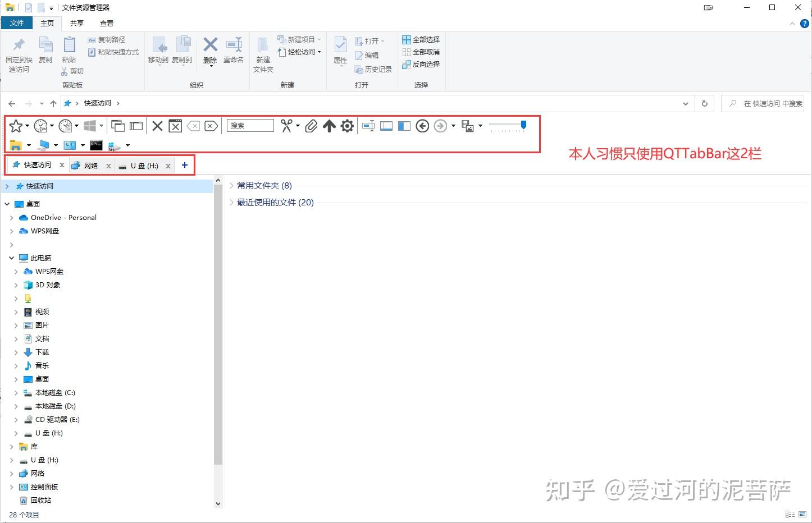Expand the 最近使用的文件 (20) section
This screenshot has height=523, width=812.
(232, 203)
